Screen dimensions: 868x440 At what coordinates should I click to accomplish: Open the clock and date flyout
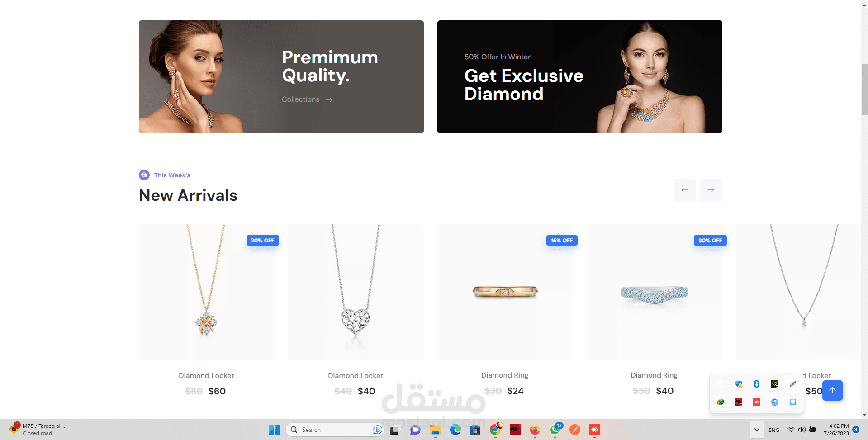(837, 430)
